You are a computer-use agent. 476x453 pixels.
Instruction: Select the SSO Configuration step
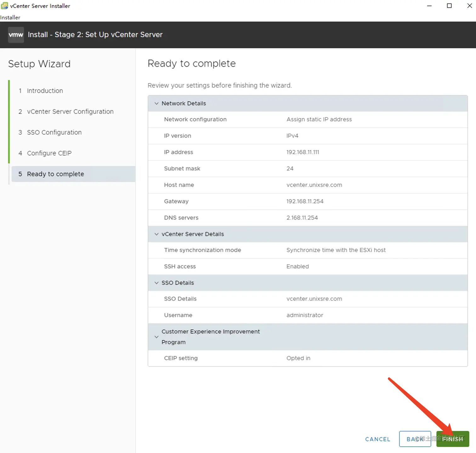(54, 132)
